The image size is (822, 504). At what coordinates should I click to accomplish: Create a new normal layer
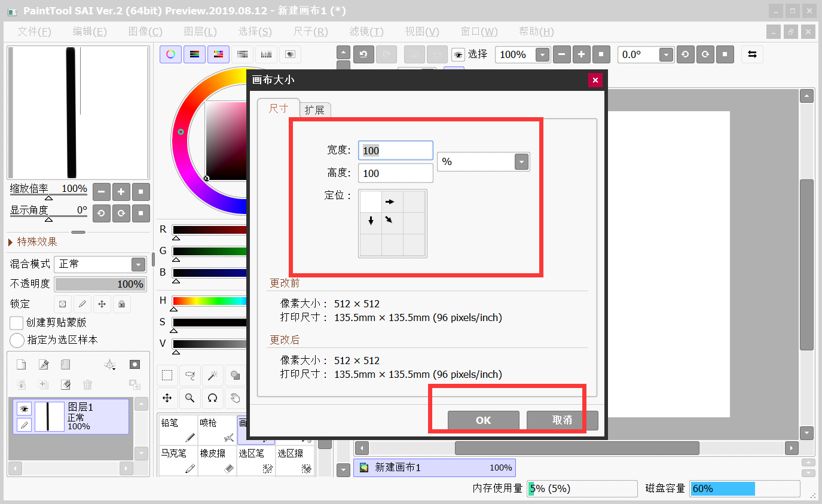21,365
